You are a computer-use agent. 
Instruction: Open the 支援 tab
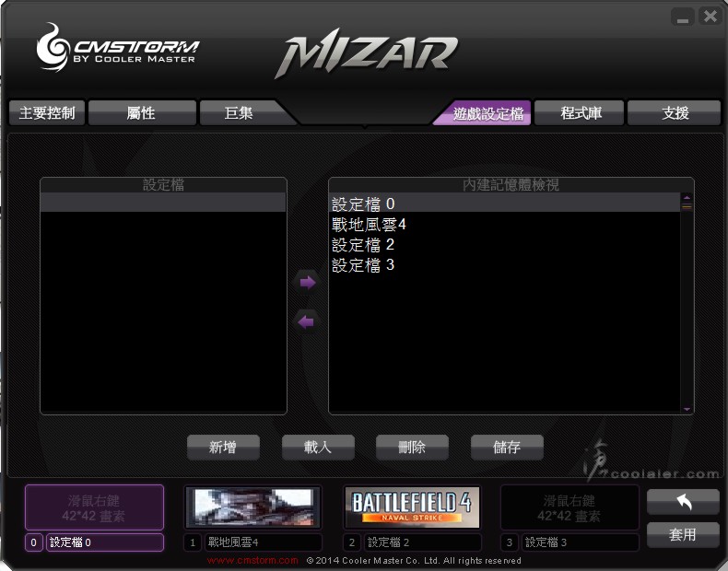[x=674, y=112]
